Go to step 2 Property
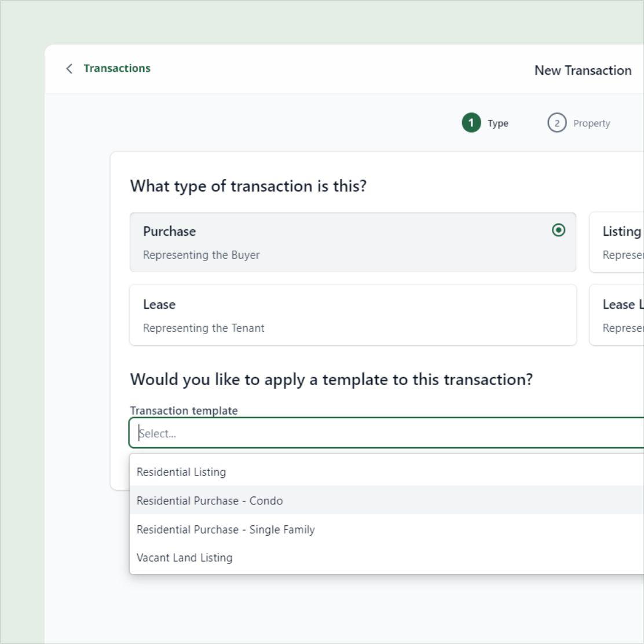 click(579, 123)
